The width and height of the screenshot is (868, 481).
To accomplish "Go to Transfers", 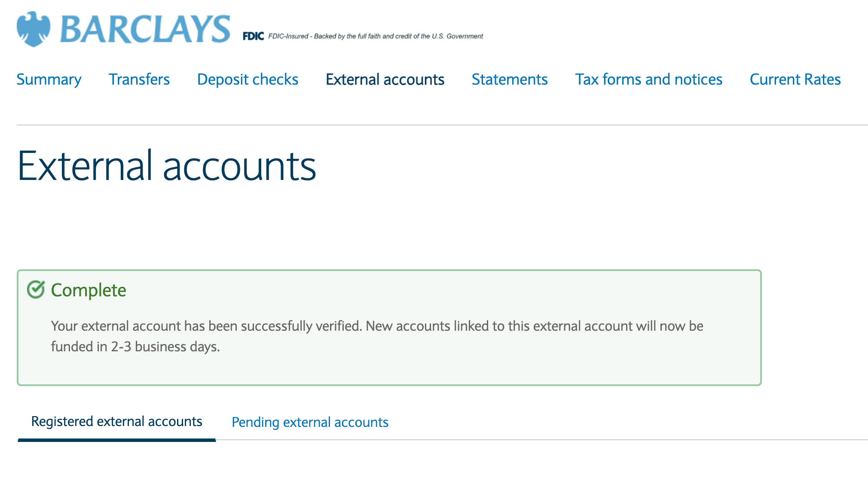I will coord(139,79).
